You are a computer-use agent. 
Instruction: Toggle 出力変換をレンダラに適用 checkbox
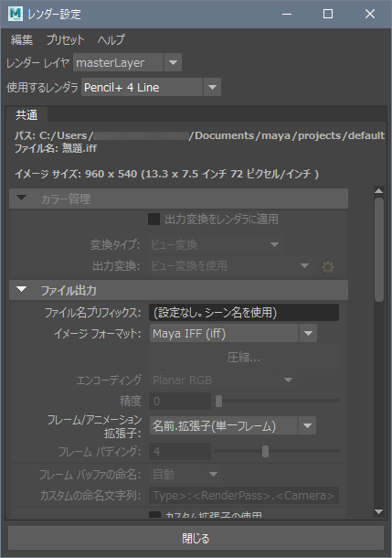click(154, 220)
